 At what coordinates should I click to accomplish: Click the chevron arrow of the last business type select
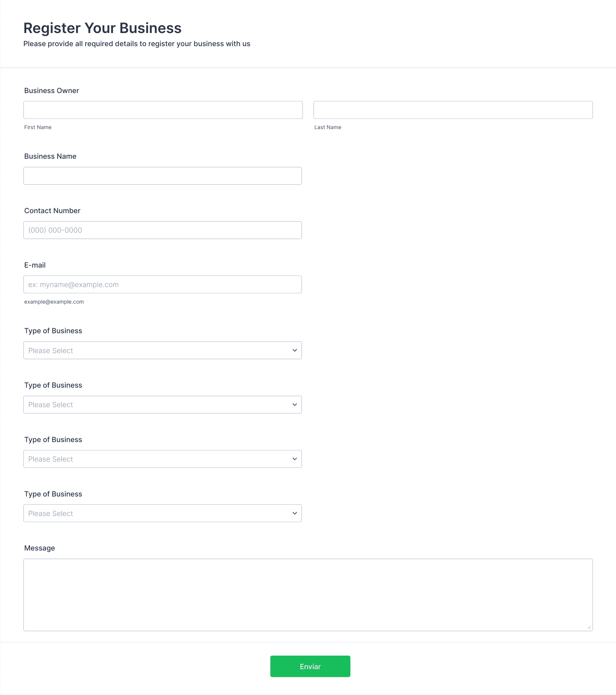[x=294, y=513]
